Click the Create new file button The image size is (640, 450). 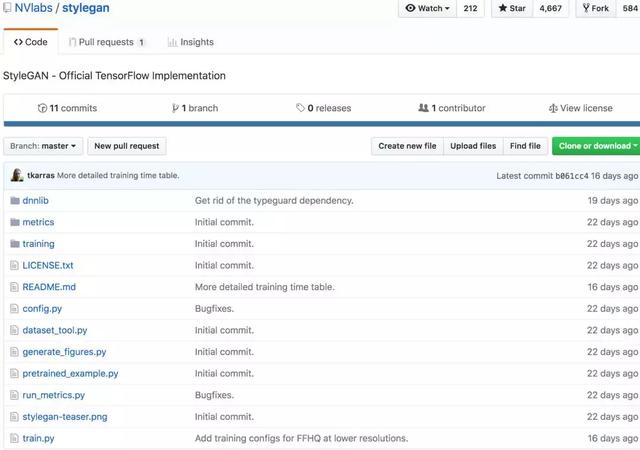coord(407,146)
